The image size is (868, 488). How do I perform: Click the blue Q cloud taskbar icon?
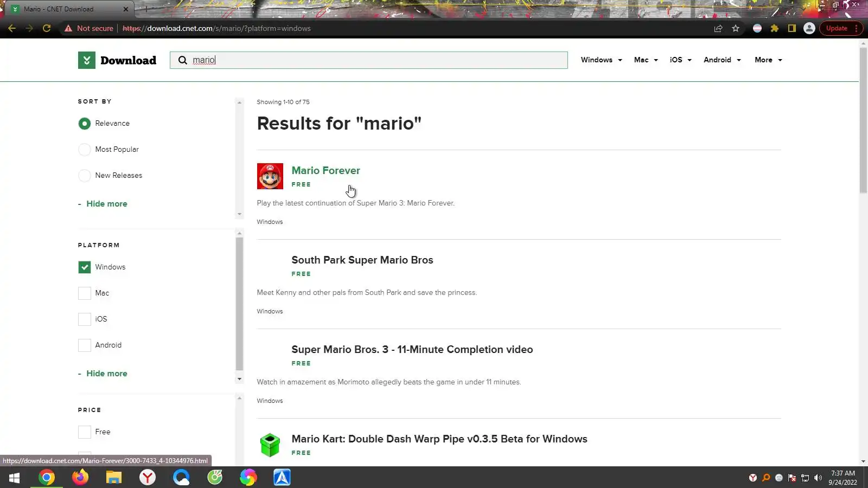(181, 478)
